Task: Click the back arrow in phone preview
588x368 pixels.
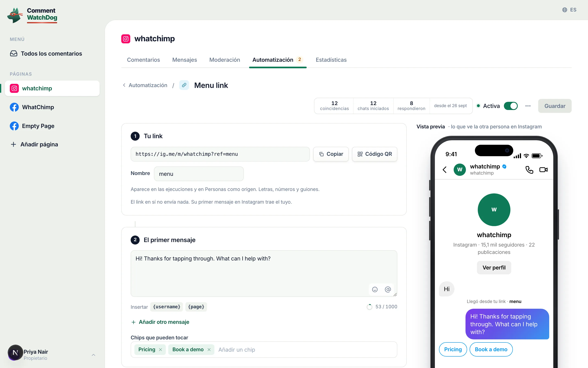Action: coord(445,170)
